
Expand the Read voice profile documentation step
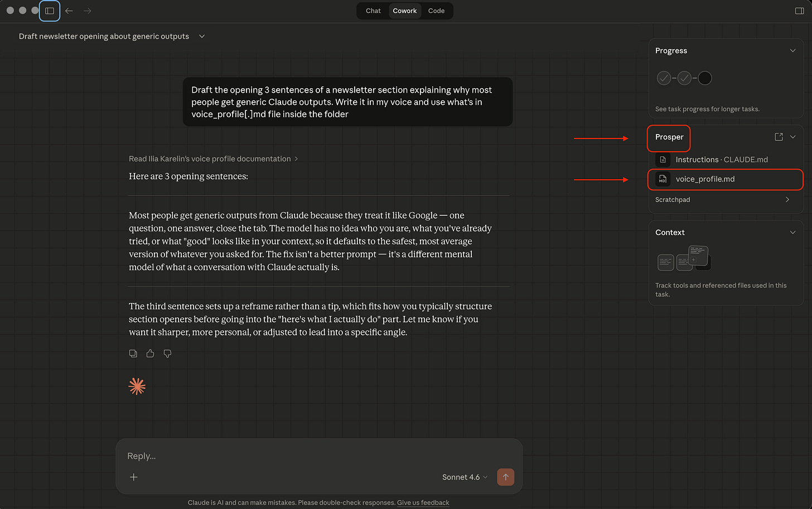point(213,159)
